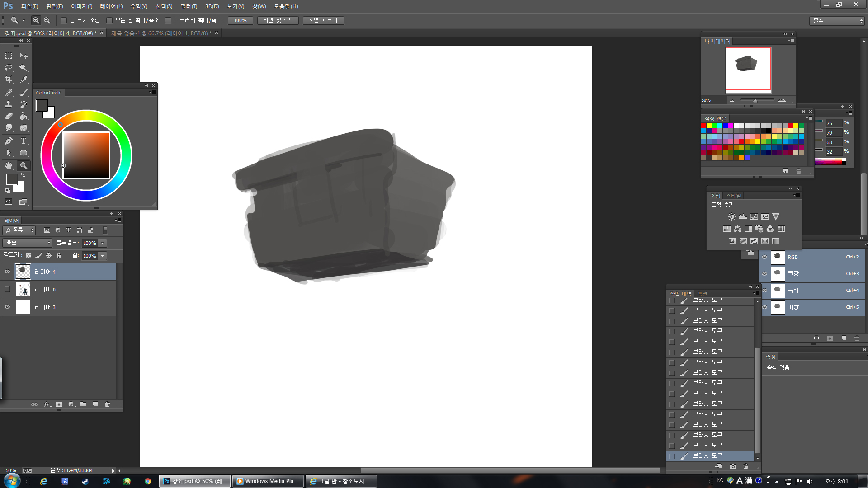Open the 필터(T) menu
The height and width of the screenshot is (488, 868).
(x=189, y=6)
